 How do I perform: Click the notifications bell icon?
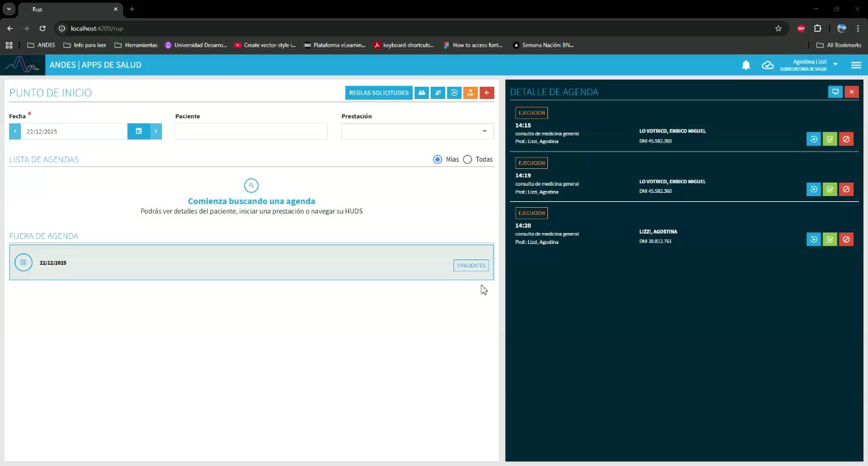(746, 65)
